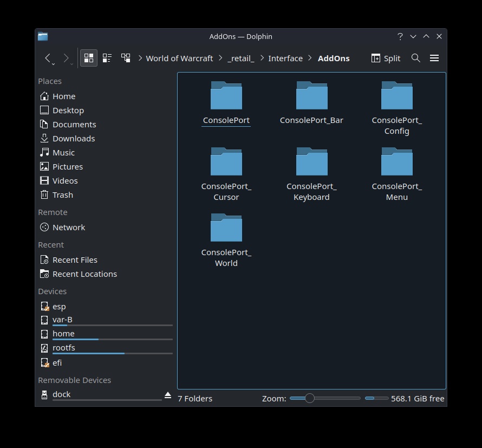Select the home device
The height and width of the screenshot is (448, 482).
[x=105, y=334]
